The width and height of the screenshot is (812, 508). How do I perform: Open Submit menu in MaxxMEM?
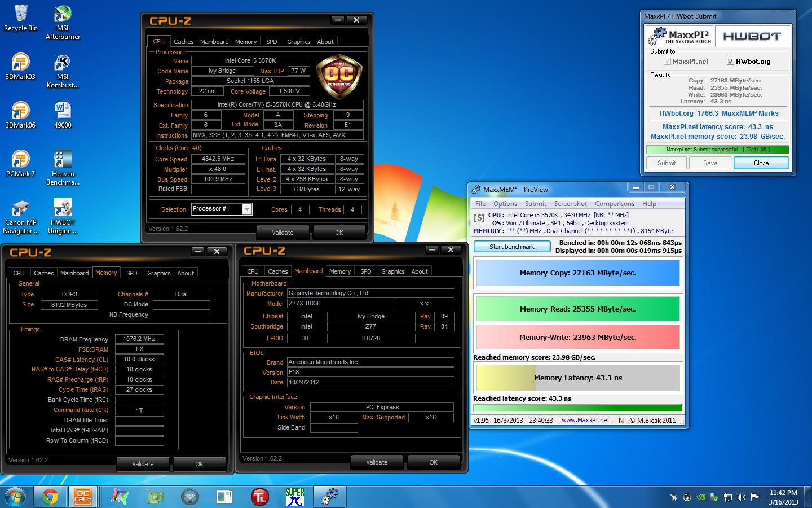point(535,204)
